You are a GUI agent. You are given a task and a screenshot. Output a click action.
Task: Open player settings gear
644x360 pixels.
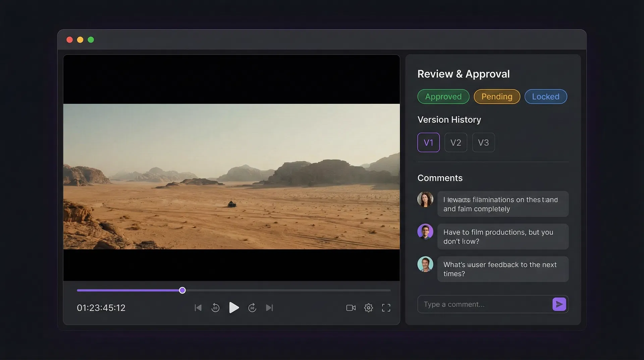tap(368, 308)
